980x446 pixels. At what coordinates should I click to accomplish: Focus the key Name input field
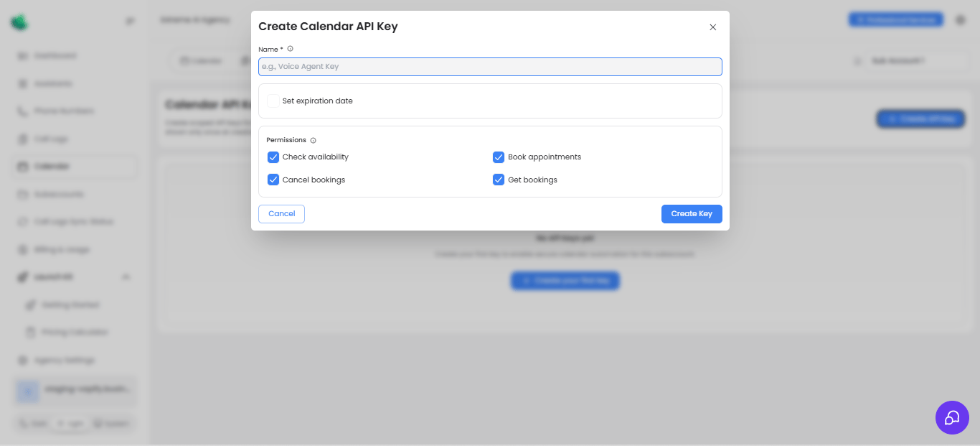click(x=490, y=67)
